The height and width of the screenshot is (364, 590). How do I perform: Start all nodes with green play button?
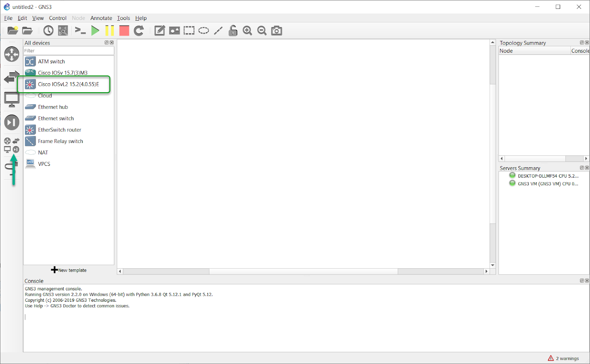pyautogui.click(x=95, y=31)
